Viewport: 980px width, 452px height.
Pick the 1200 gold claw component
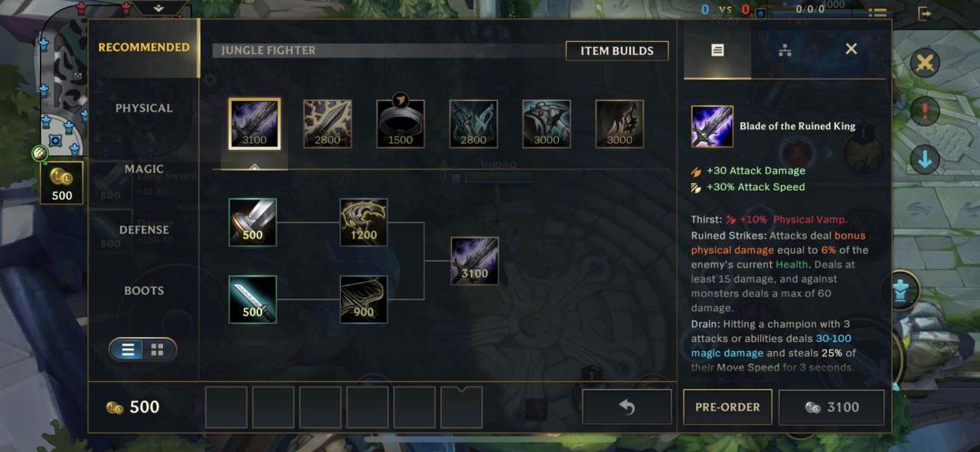[x=364, y=222]
